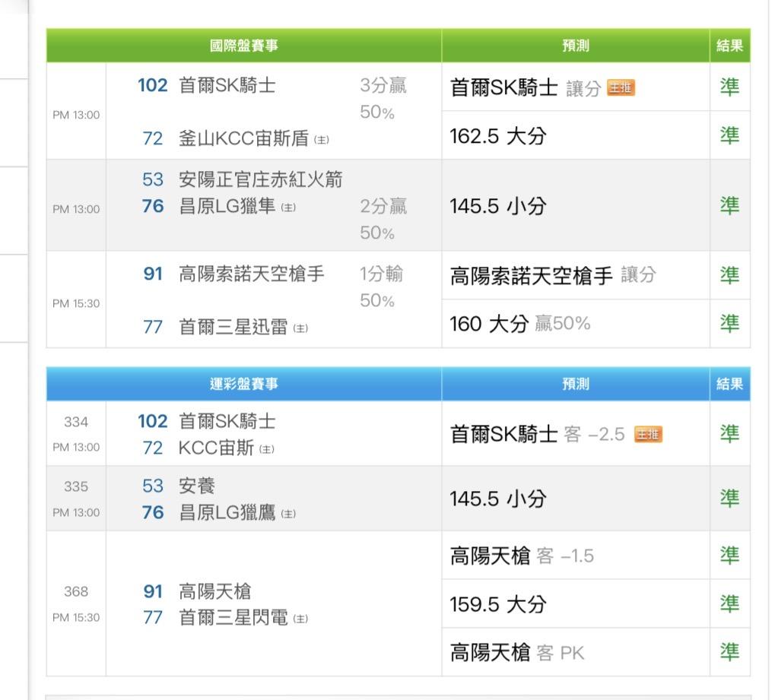
Task: Click the 準 result for 客 -1.5
Action: [730, 556]
